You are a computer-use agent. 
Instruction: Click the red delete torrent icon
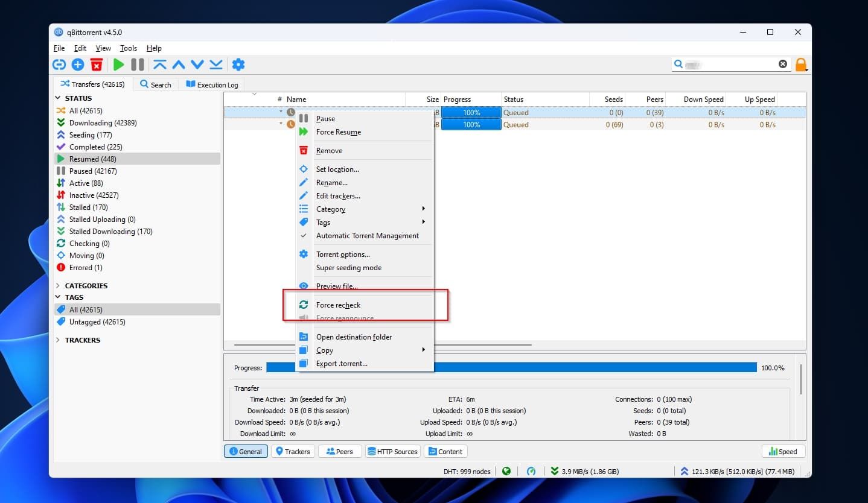pos(96,64)
